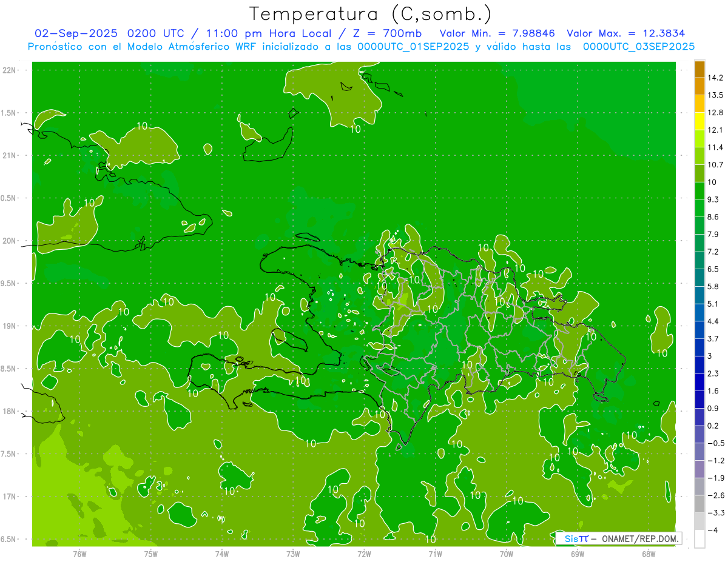728x562 pixels.
Task: Click the '12.8' colorbar value
Action: pos(716,113)
